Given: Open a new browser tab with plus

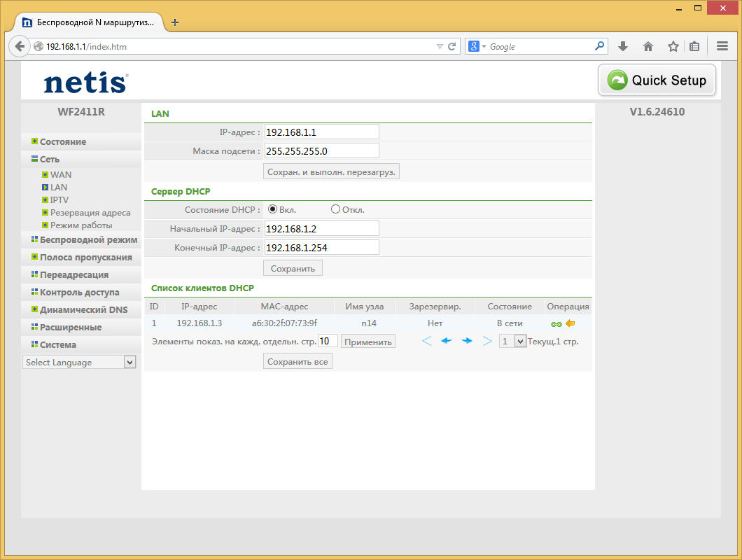Looking at the screenshot, I should [174, 22].
